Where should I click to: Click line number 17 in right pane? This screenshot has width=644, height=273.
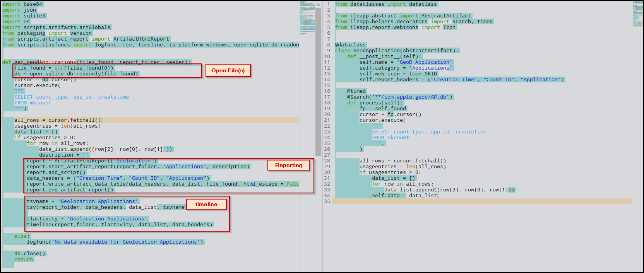coord(327,97)
